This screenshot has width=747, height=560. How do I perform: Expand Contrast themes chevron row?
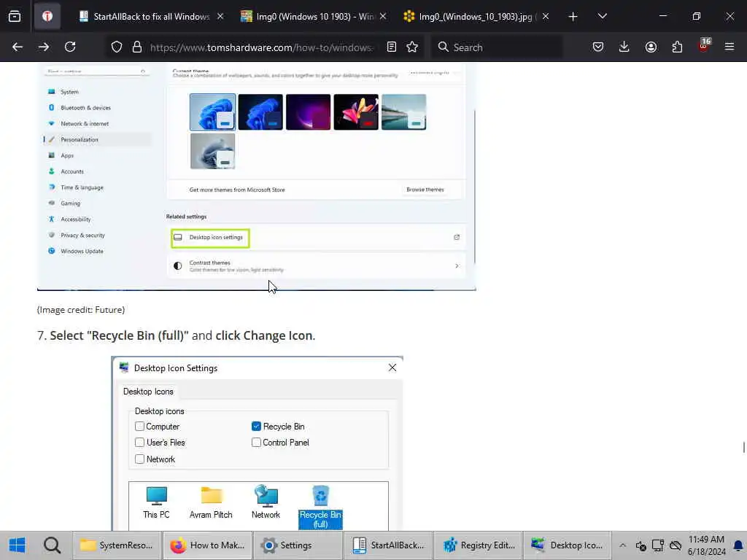(x=317, y=265)
